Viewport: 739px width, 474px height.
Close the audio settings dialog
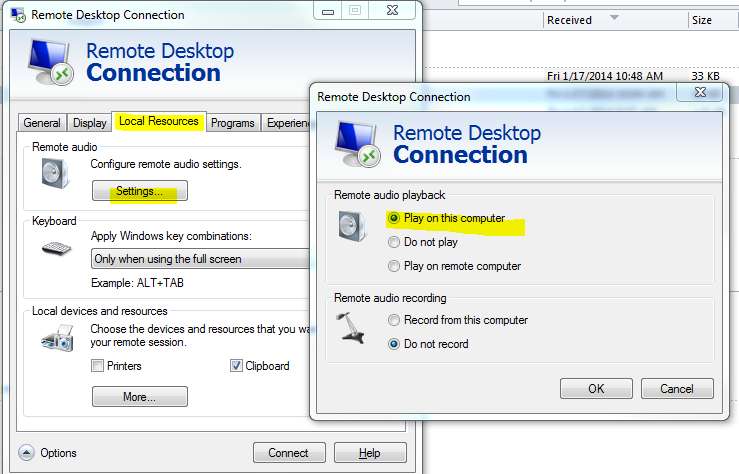coord(700,92)
